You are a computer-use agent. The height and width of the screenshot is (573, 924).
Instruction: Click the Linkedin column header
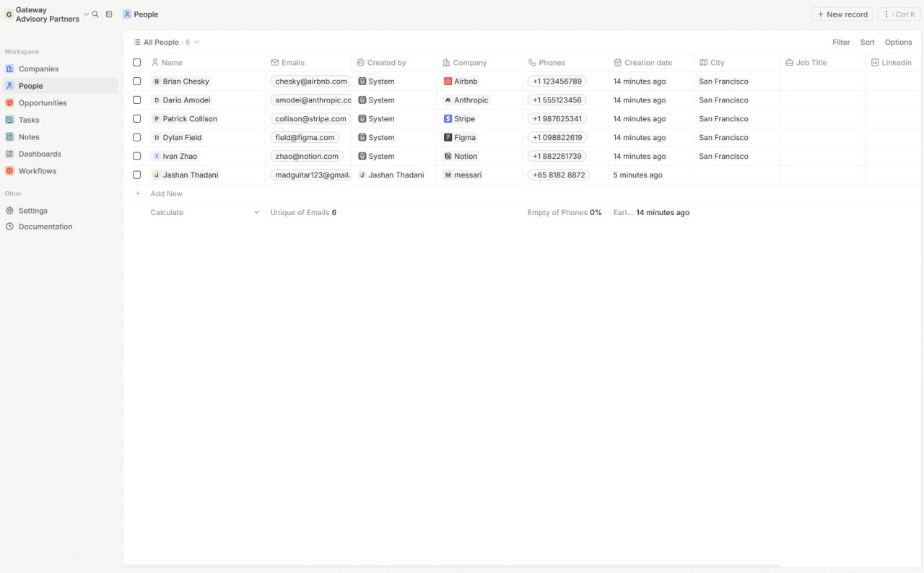click(894, 63)
